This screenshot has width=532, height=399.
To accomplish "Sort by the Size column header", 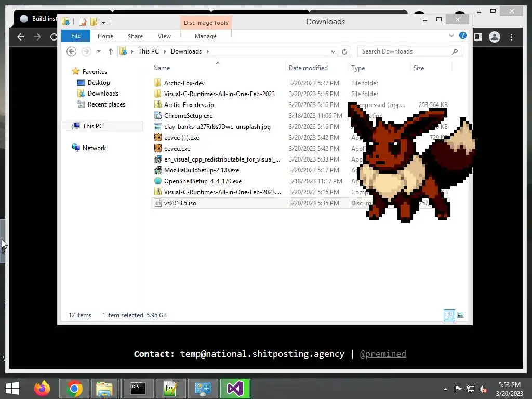I will point(419,68).
